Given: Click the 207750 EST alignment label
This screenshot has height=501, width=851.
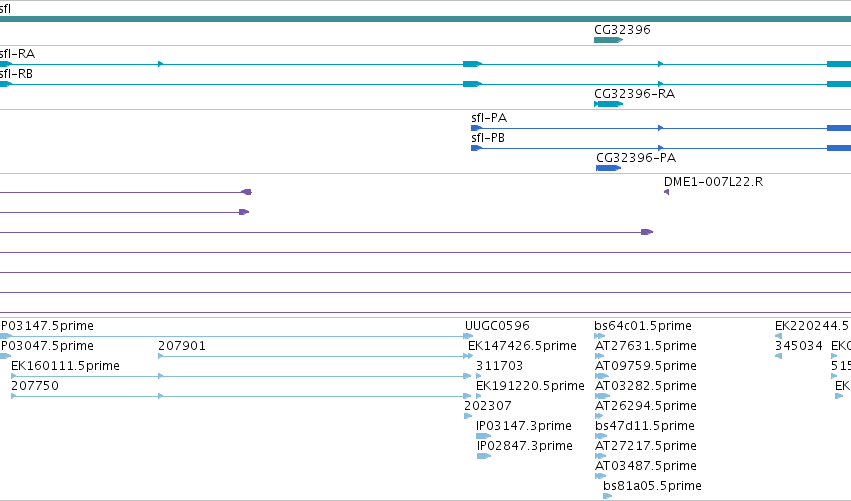Looking at the screenshot, I should [35, 386].
